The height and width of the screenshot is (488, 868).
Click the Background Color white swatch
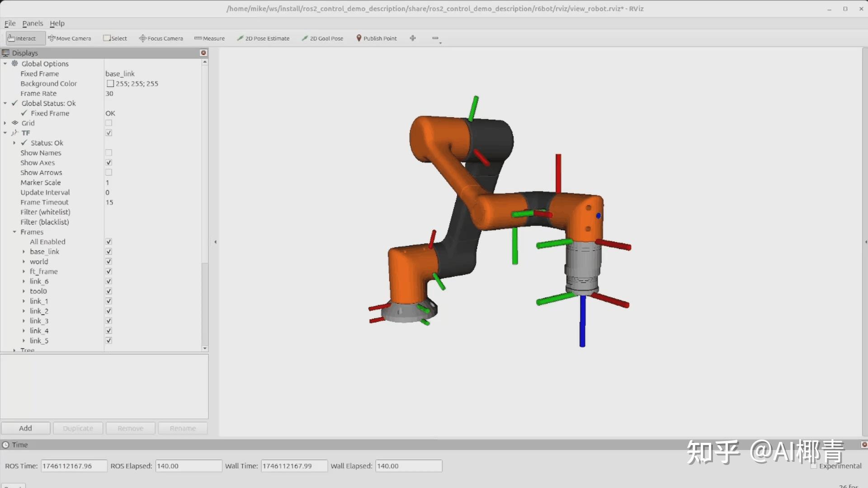point(110,84)
